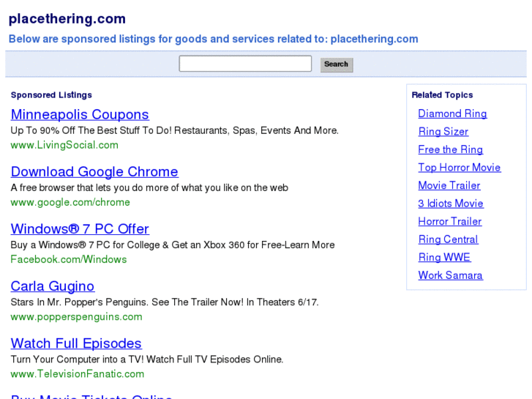
Task: Click the 'Buy a Windows 7 PC' description
Action: [173, 245]
